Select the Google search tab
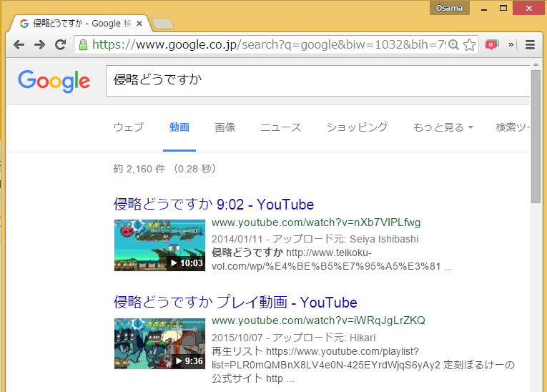 click(x=80, y=24)
